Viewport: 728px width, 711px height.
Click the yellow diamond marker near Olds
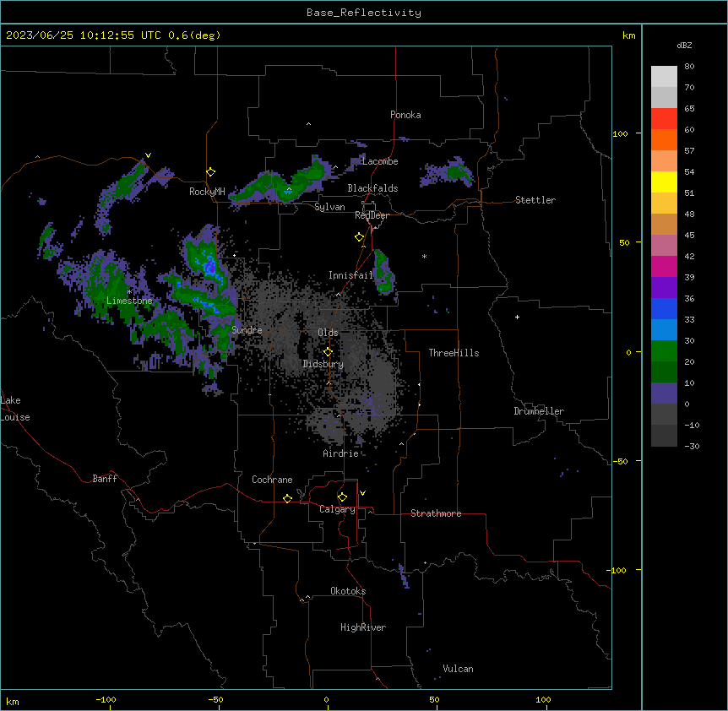328,352
